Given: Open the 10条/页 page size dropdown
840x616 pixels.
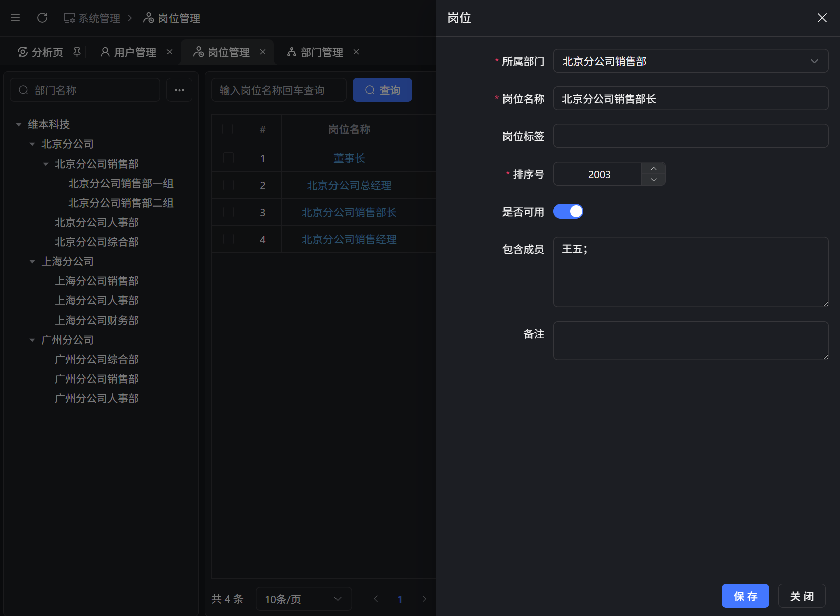Looking at the screenshot, I should point(303,599).
